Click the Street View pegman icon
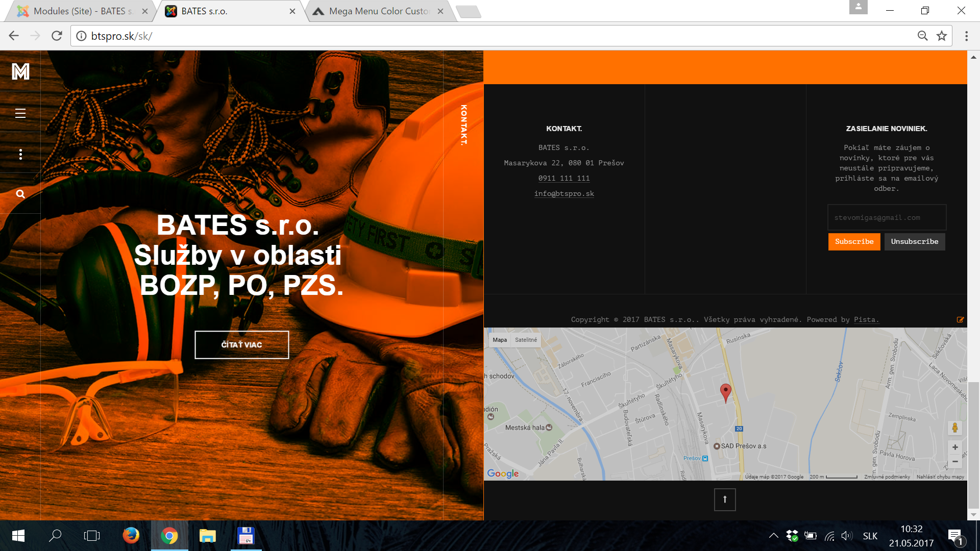Viewport: 980px width, 551px height. pos(955,428)
